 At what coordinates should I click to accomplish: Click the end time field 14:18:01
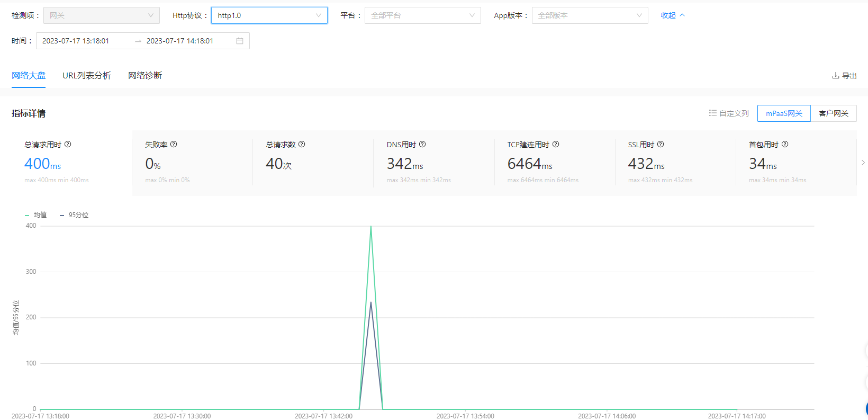(180, 41)
